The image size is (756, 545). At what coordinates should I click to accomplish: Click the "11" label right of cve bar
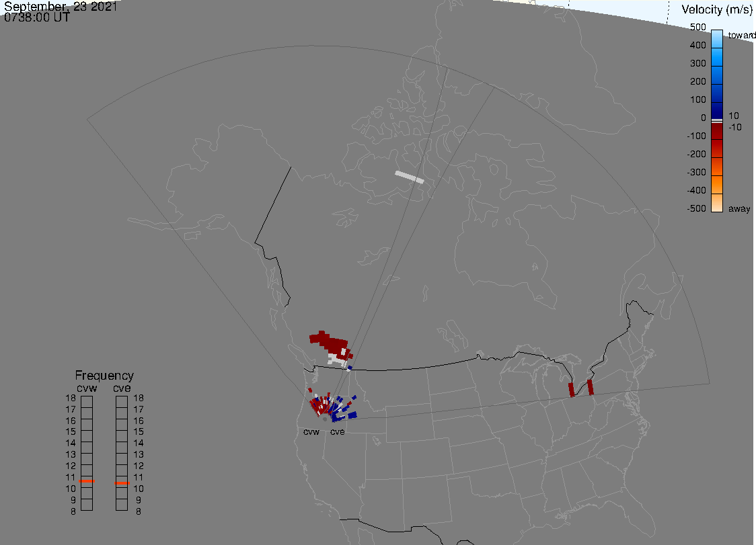pos(139,477)
